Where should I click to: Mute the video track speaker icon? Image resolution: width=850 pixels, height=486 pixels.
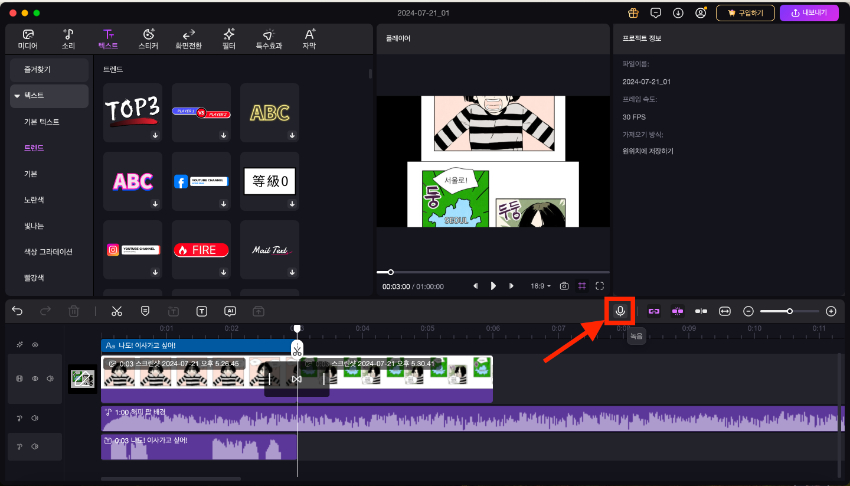pyautogui.click(x=50, y=379)
